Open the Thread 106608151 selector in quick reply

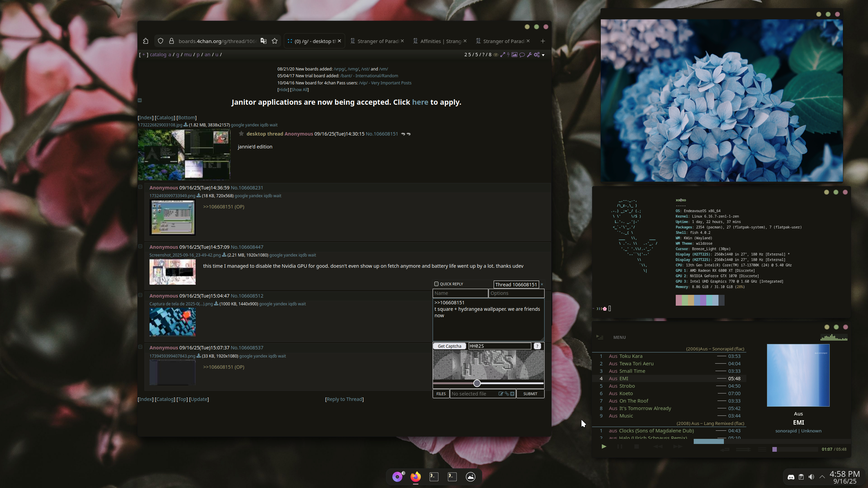point(516,285)
